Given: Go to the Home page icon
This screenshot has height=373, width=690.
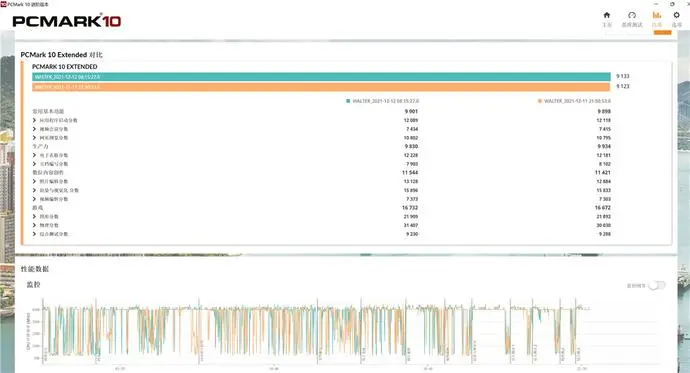Looking at the screenshot, I should [x=606, y=15].
